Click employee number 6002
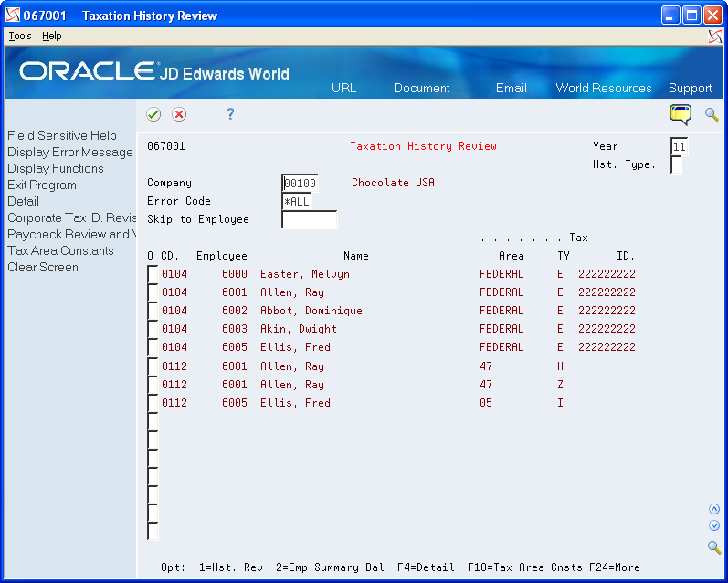The width and height of the screenshot is (728, 583). pyautogui.click(x=235, y=311)
